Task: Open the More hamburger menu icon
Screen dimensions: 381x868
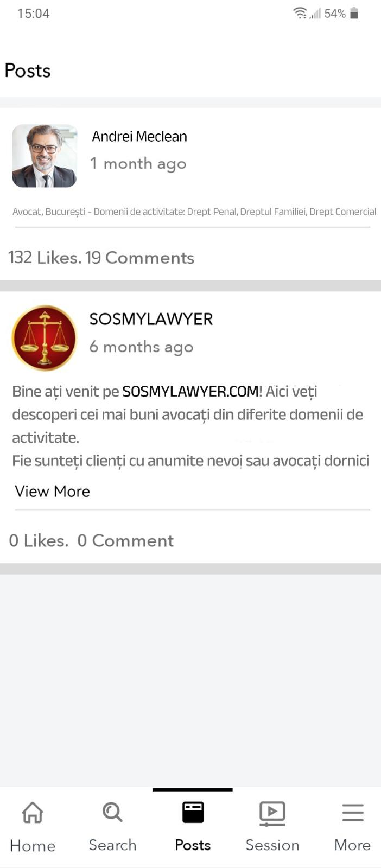Action: point(353,813)
